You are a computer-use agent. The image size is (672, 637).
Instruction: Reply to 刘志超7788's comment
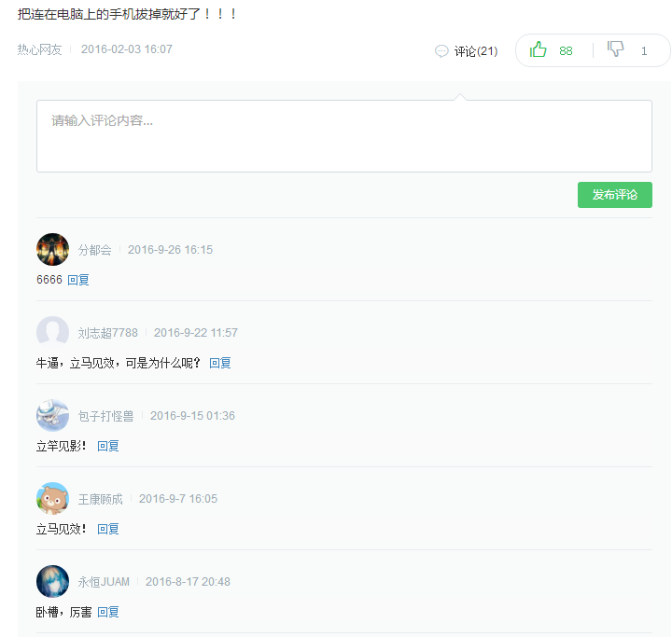pyautogui.click(x=220, y=363)
